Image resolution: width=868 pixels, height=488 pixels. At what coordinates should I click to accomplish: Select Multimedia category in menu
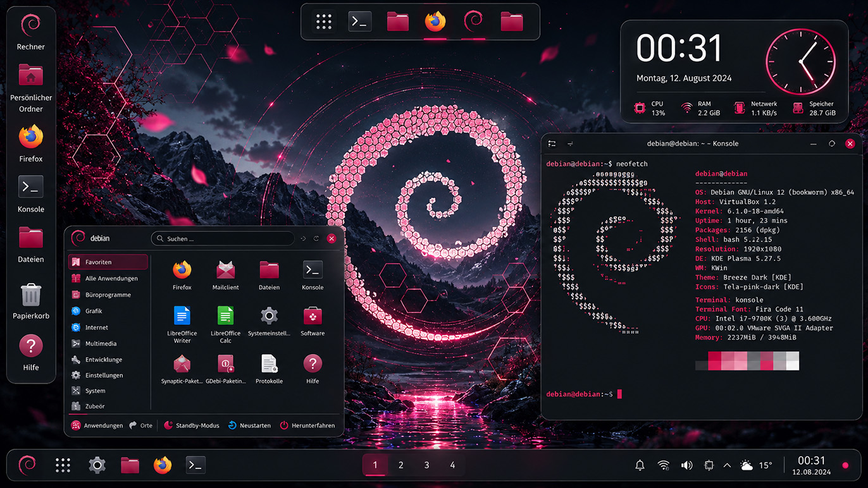click(x=108, y=344)
